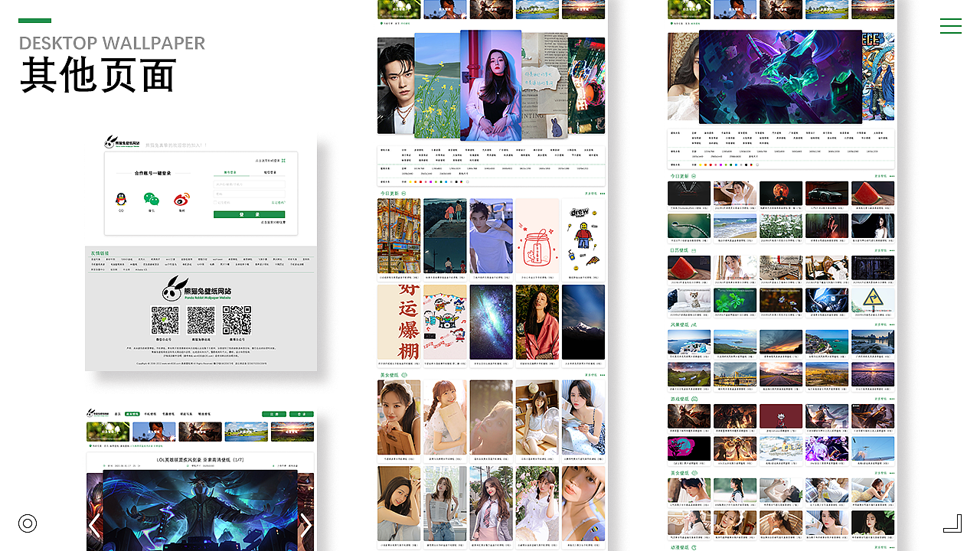Click the QQ penguin login icon
The height and width of the screenshot is (551, 980).
pyautogui.click(x=121, y=200)
